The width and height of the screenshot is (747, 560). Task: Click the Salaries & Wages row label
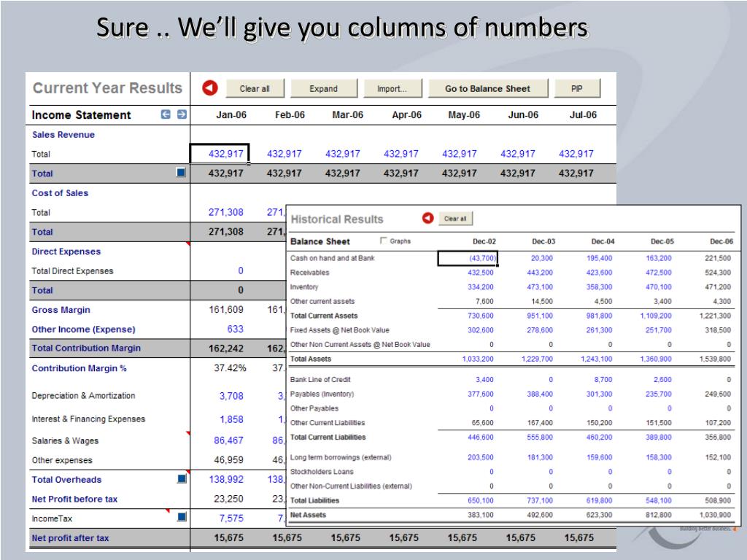pyautogui.click(x=65, y=441)
